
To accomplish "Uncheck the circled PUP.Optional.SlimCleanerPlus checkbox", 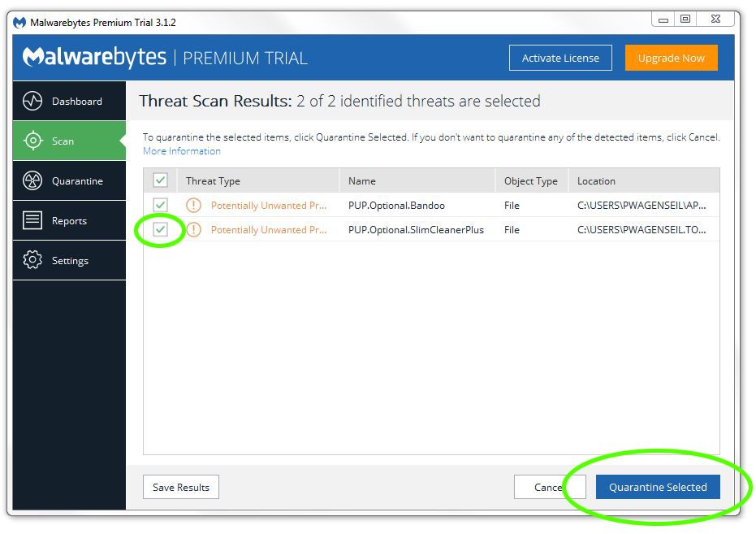I will [160, 230].
